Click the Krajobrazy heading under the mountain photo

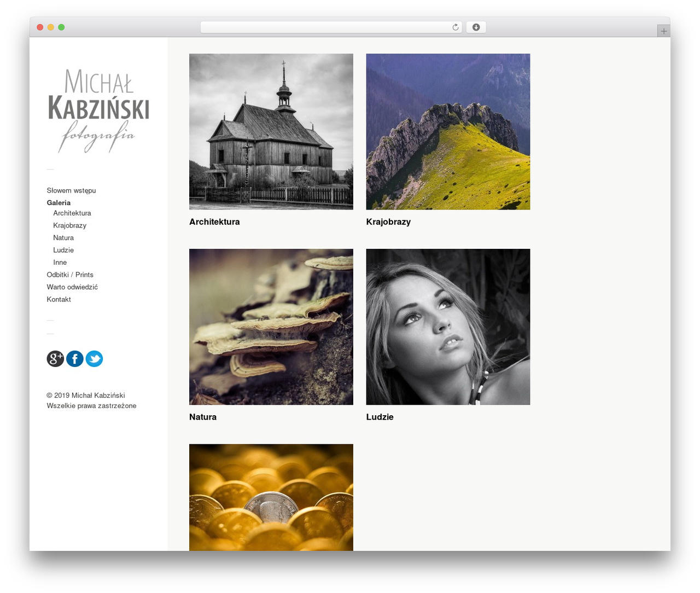point(388,222)
